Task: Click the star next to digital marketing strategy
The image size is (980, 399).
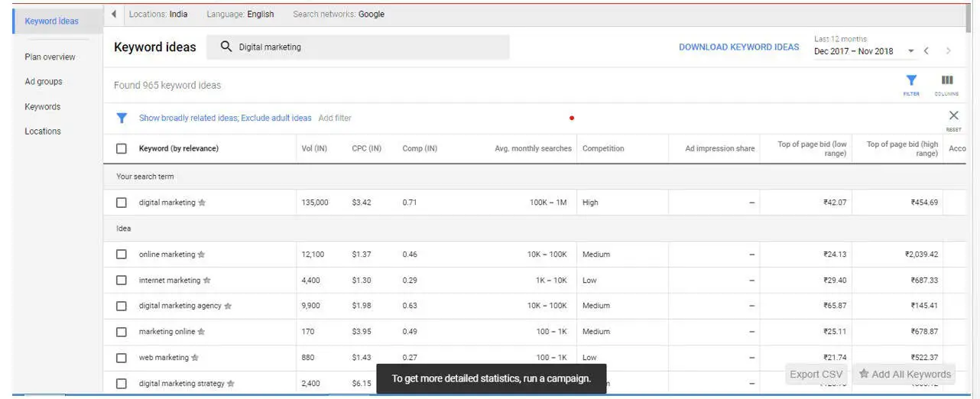Action: [231, 384]
